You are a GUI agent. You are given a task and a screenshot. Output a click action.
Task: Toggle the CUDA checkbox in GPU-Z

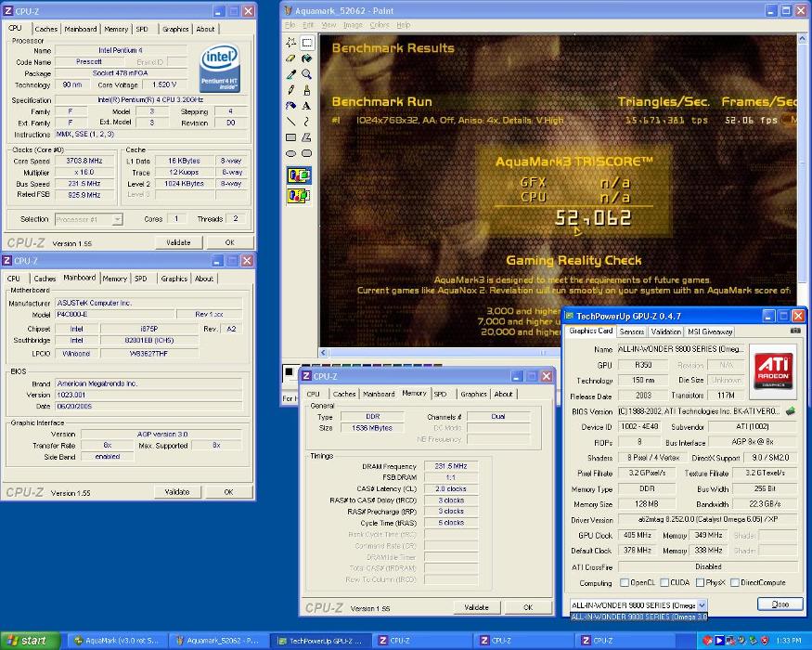coord(664,582)
